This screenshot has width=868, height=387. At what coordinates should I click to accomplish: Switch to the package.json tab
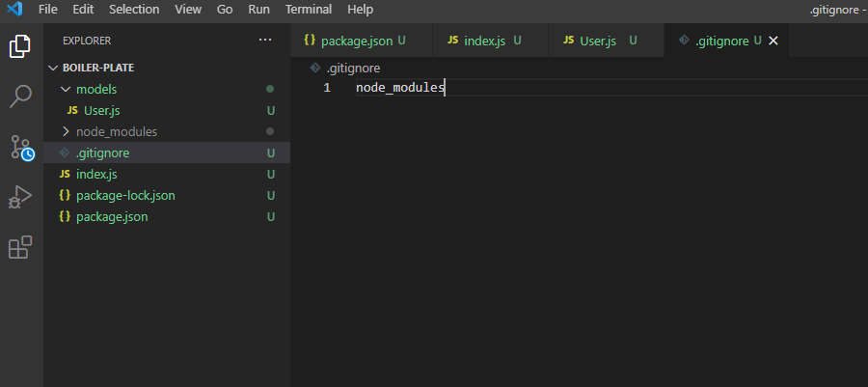(361, 41)
